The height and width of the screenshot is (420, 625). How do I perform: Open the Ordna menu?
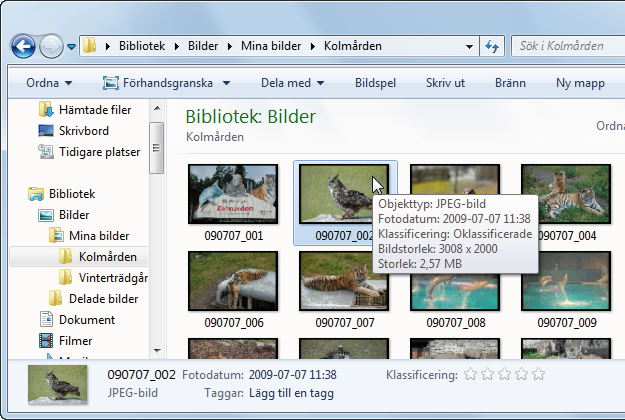click(49, 83)
